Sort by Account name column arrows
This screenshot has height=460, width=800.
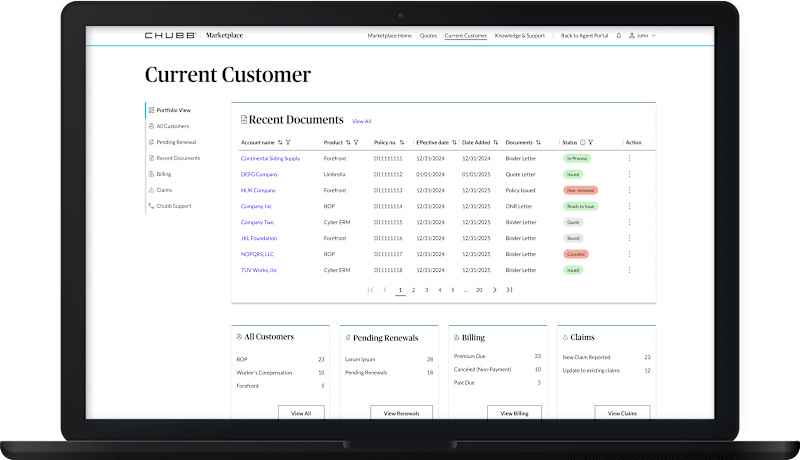[280, 142]
